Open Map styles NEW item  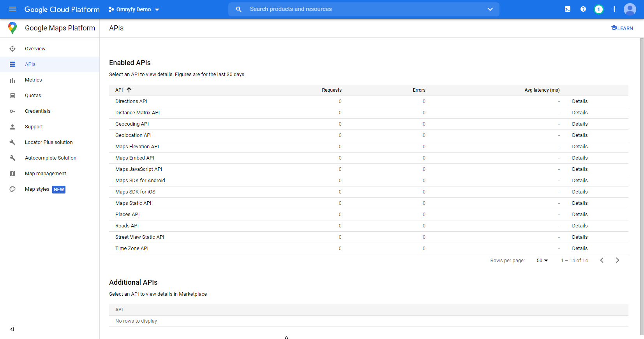(45, 189)
